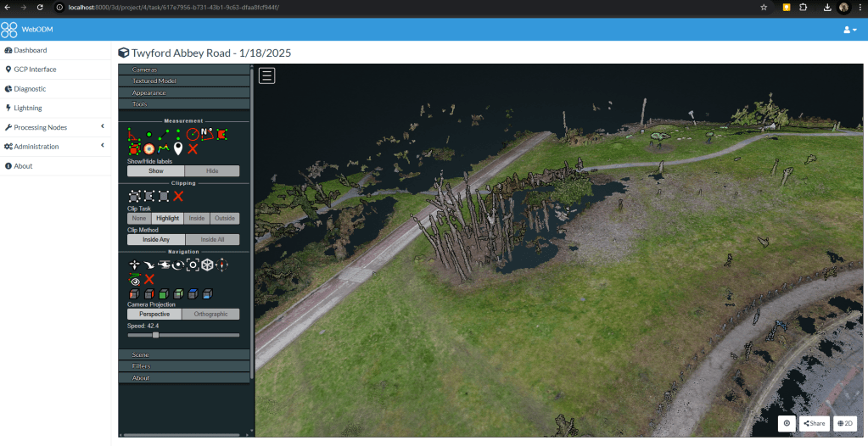This screenshot has width=868, height=446.
Task: Pick the height profile tool
Action: (x=164, y=148)
